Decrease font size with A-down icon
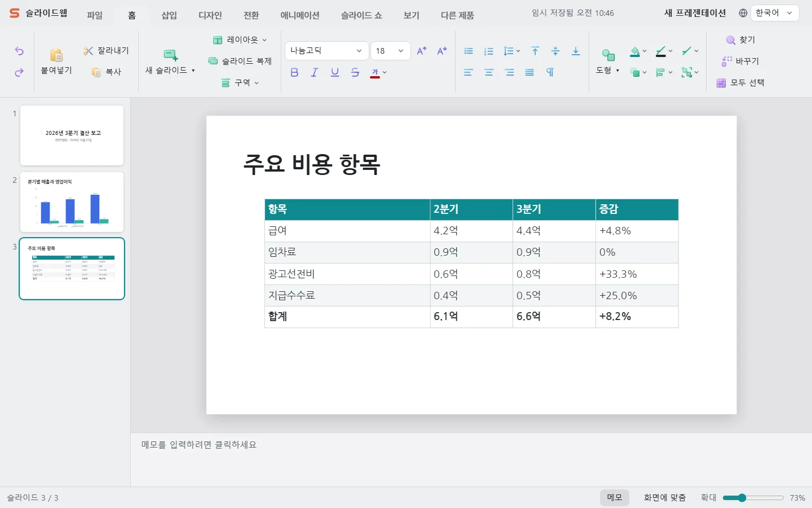Viewport: 812px width, 508px height. tap(442, 51)
